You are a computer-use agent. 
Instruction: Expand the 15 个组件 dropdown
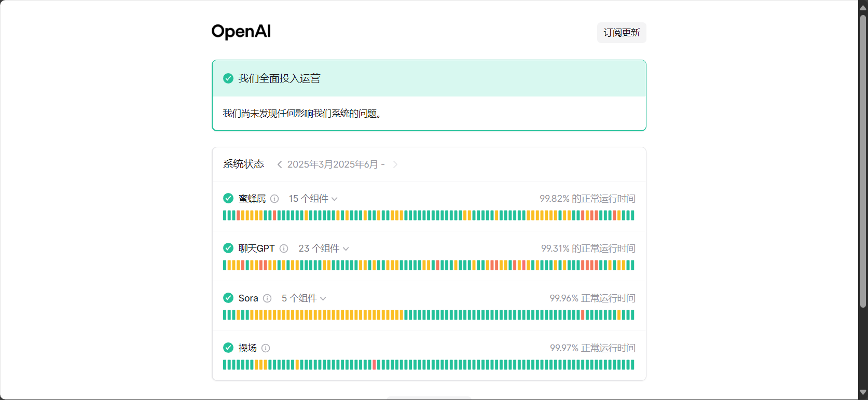[313, 199]
